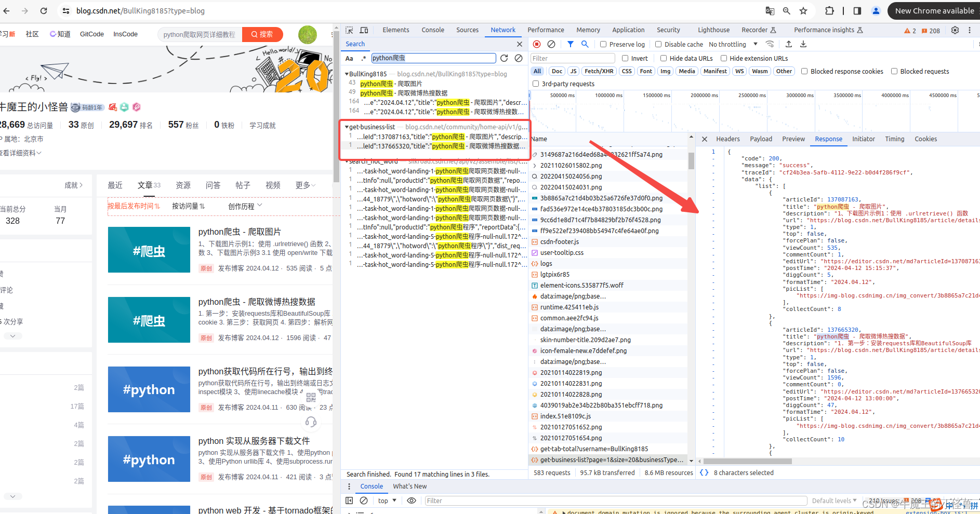Screen dimensions: 980x514
Task: Open the console top context dropdown
Action: pyautogui.click(x=387, y=501)
